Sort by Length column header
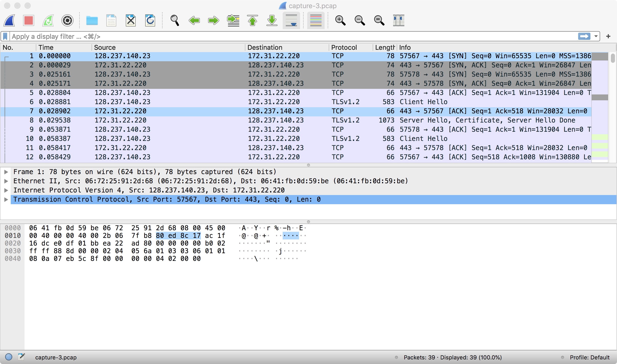This screenshot has width=617, height=364. click(x=385, y=47)
